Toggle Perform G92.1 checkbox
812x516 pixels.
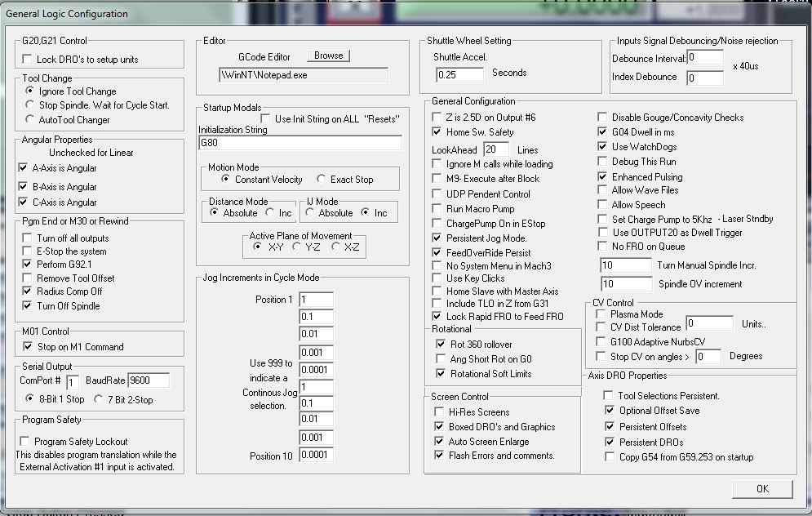(28, 265)
